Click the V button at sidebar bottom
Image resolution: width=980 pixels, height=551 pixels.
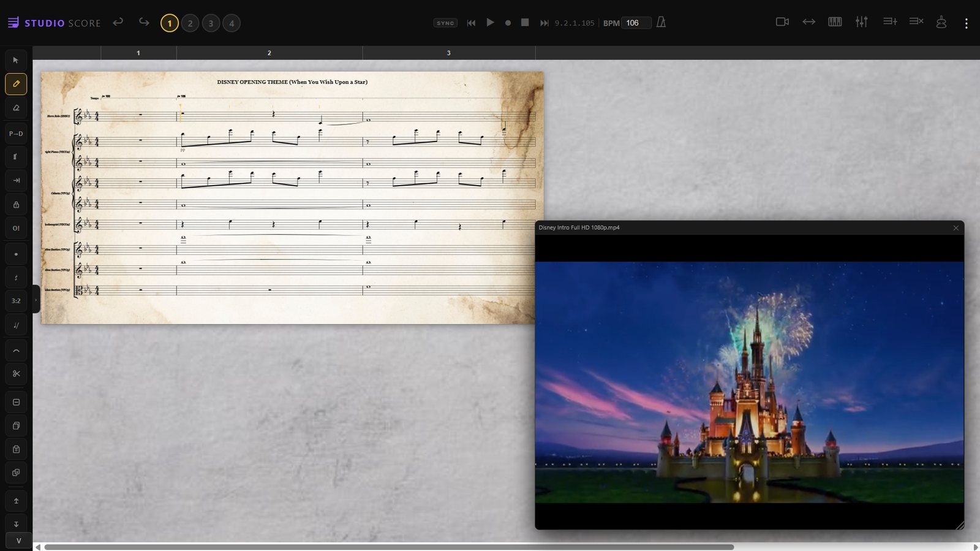pyautogui.click(x=18, y=541)
